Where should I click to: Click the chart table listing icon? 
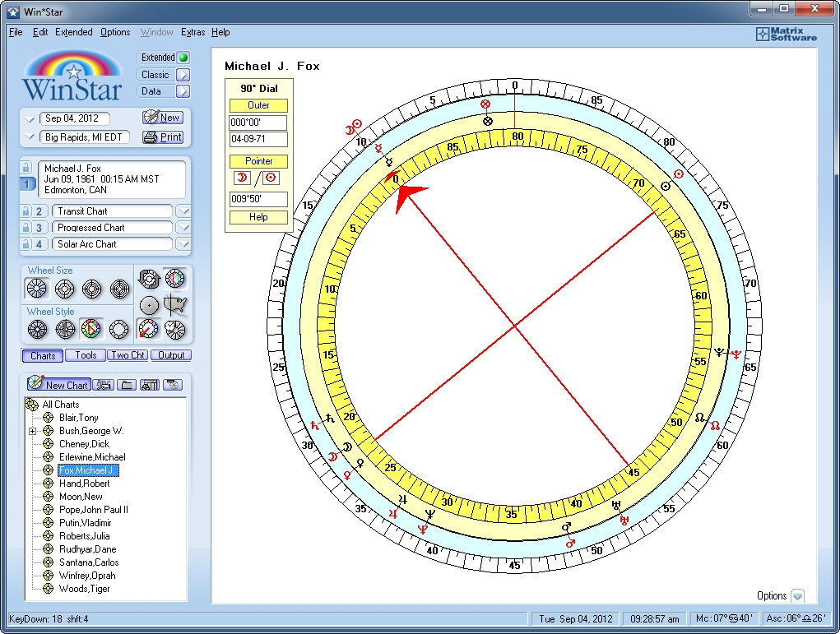(x=150, y=385)
